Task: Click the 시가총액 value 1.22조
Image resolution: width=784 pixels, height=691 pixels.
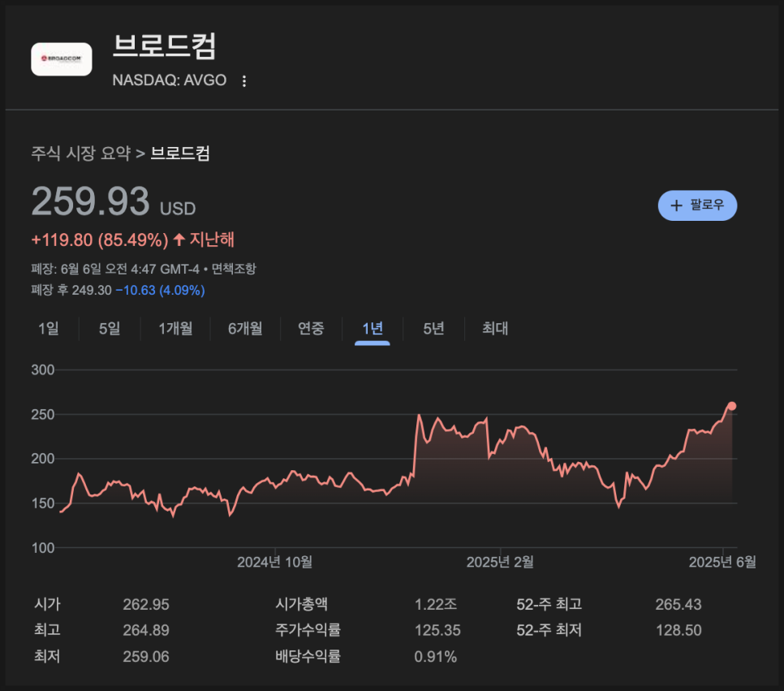Action: tap(436, 604)
